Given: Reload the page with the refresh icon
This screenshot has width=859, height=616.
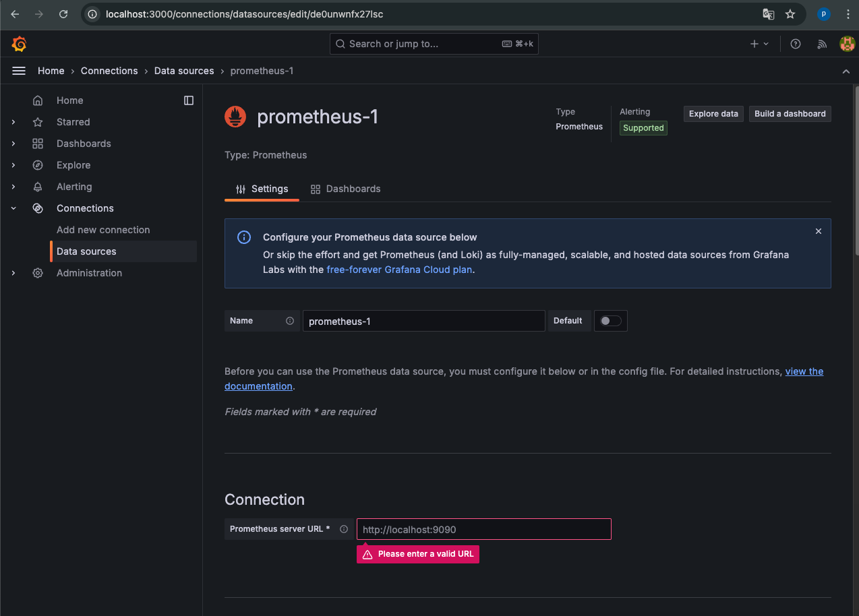Looking at the screenshot, I should 63,13.
